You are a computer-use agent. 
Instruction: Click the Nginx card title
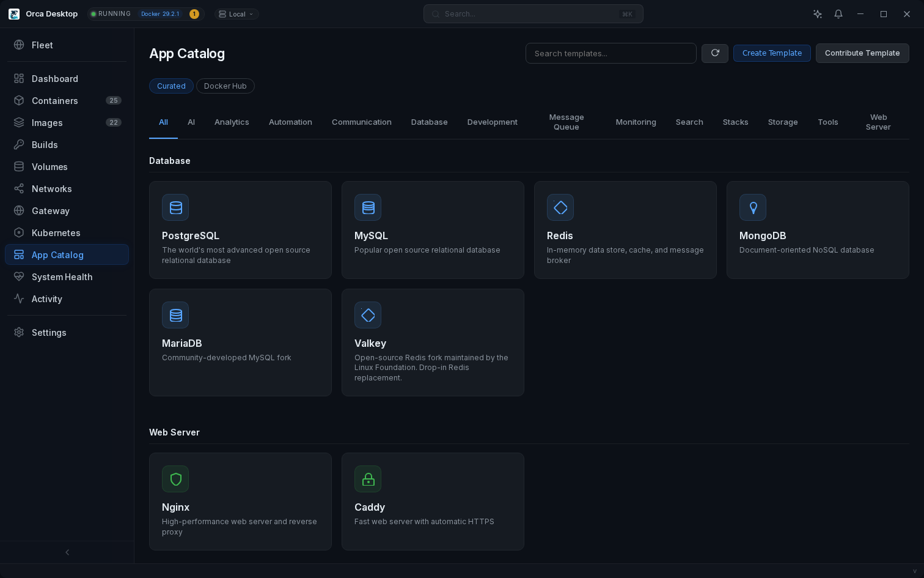pos(175,507)
